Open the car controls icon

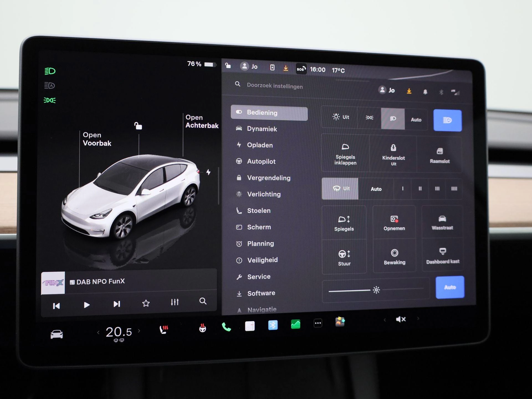[x=57, y=334]
